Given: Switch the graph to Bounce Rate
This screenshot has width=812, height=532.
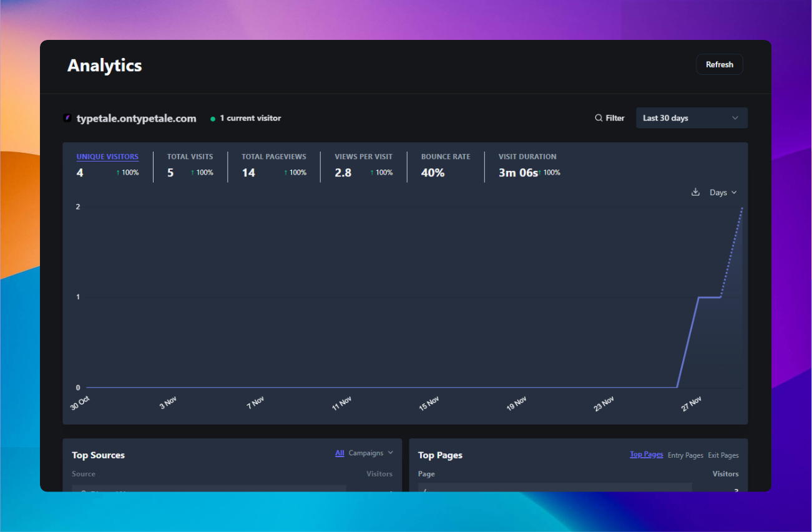Looking at the screenshot, I should coord(445,157).
